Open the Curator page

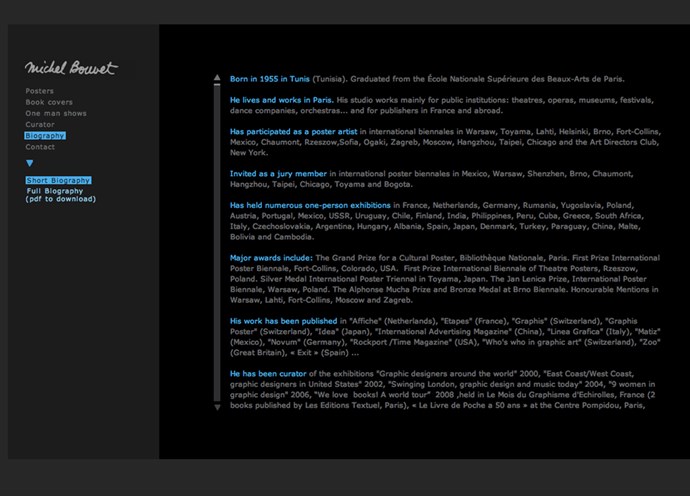point(40,125)
